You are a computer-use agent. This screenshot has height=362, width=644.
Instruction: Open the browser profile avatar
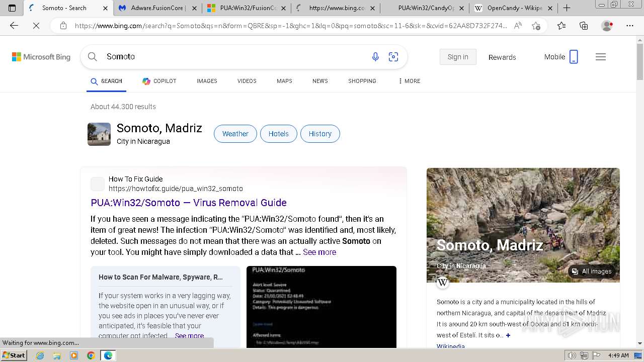pos(607,26)
